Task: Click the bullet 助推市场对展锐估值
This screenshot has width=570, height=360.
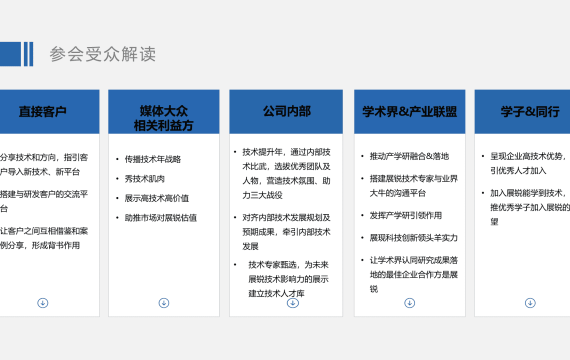Action: click(x=161, y=218)
